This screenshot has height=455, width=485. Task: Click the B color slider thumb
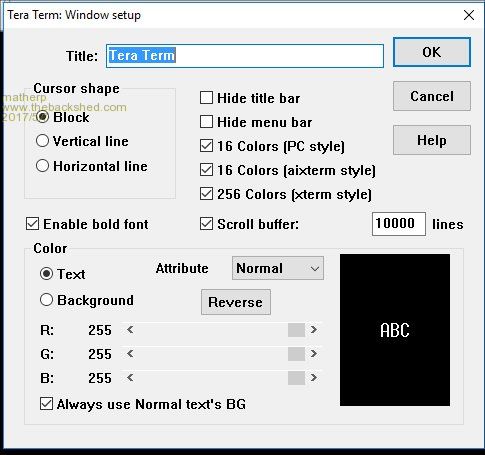coord(296,378)
